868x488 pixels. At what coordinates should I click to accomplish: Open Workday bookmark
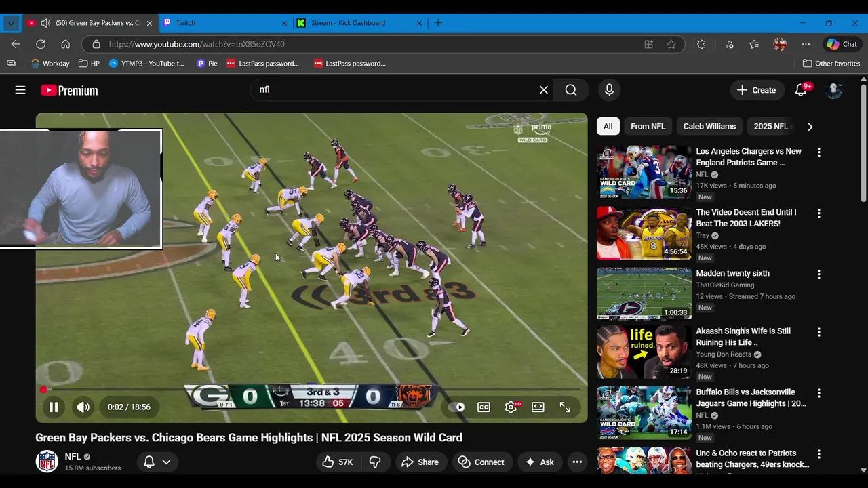[x=50, y=64]
